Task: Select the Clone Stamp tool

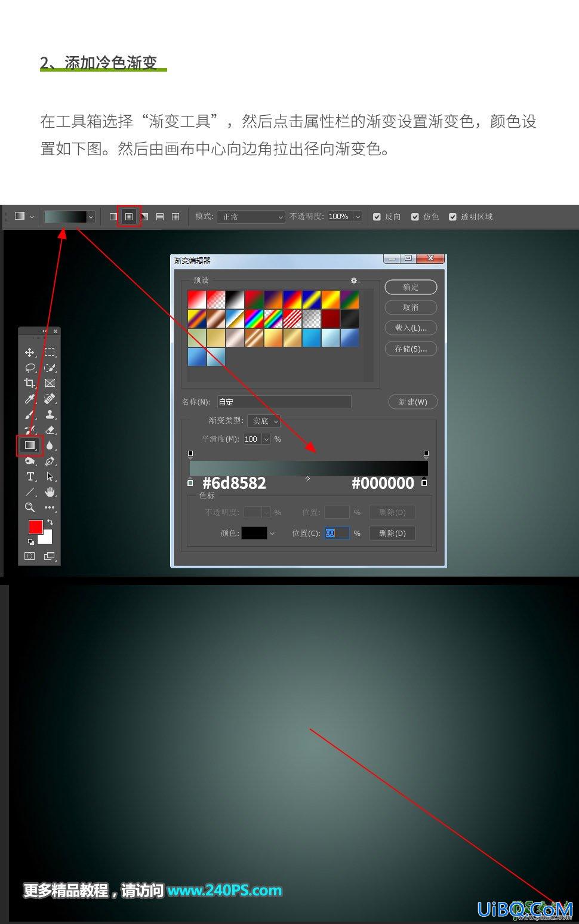Action: pos(50,414)
